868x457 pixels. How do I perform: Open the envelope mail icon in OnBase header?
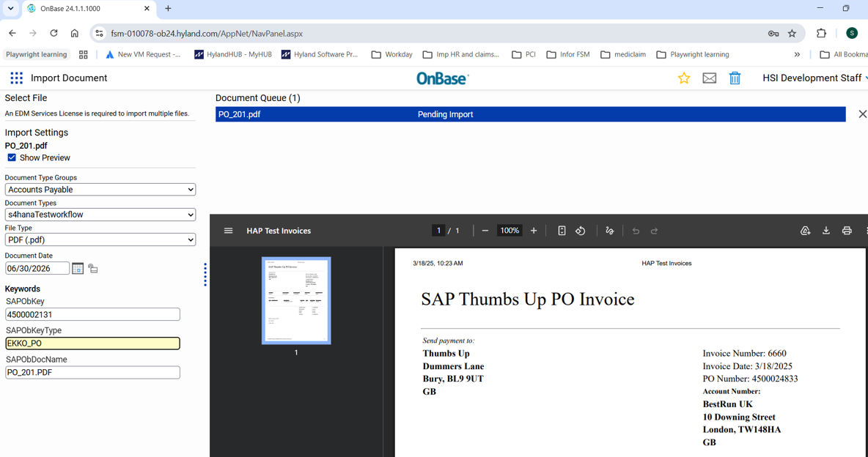click(x=709, y=78)
